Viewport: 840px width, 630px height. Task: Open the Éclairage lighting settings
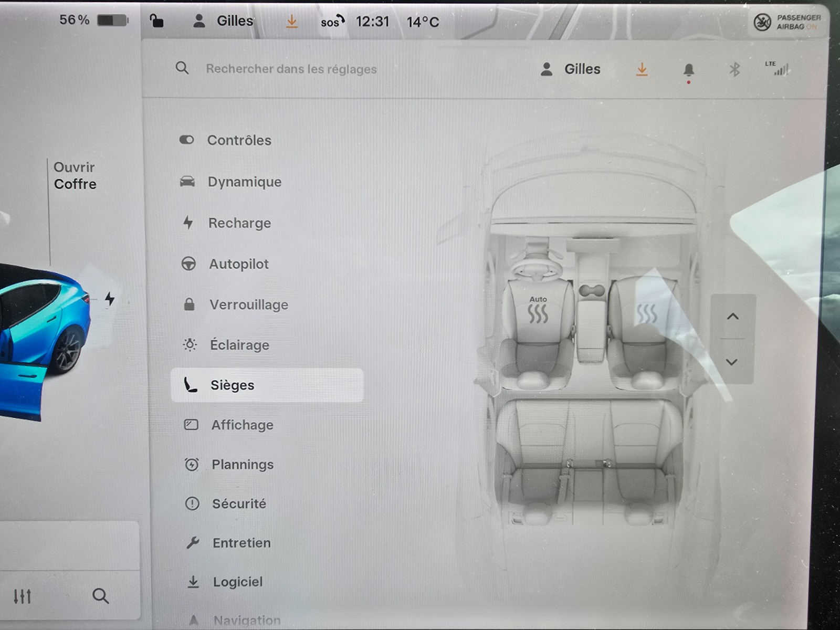[239, 345]
